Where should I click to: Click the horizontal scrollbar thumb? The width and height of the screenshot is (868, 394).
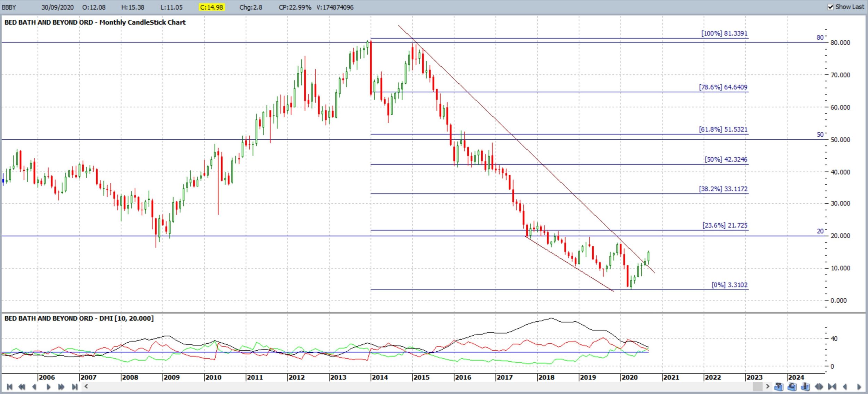[x=758, y=386]
